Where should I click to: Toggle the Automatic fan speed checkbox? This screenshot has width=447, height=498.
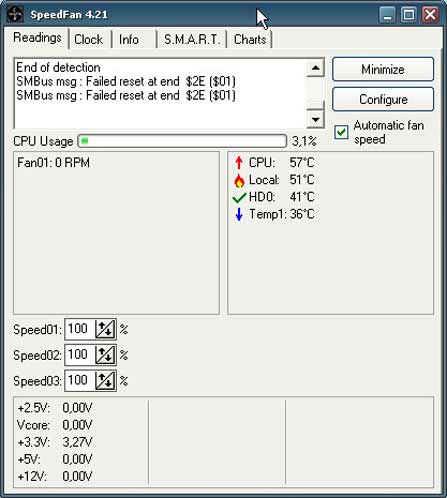pos(341,132)
